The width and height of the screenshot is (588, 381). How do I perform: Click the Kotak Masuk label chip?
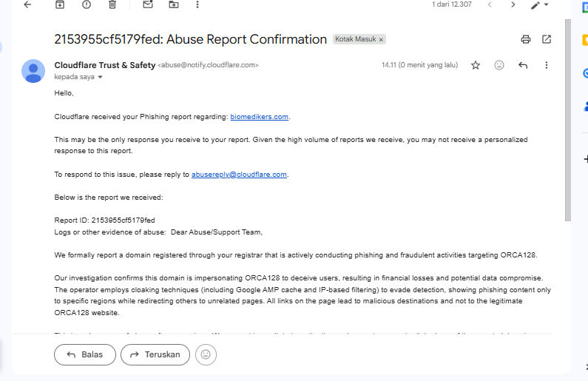[x=355, y=39]
